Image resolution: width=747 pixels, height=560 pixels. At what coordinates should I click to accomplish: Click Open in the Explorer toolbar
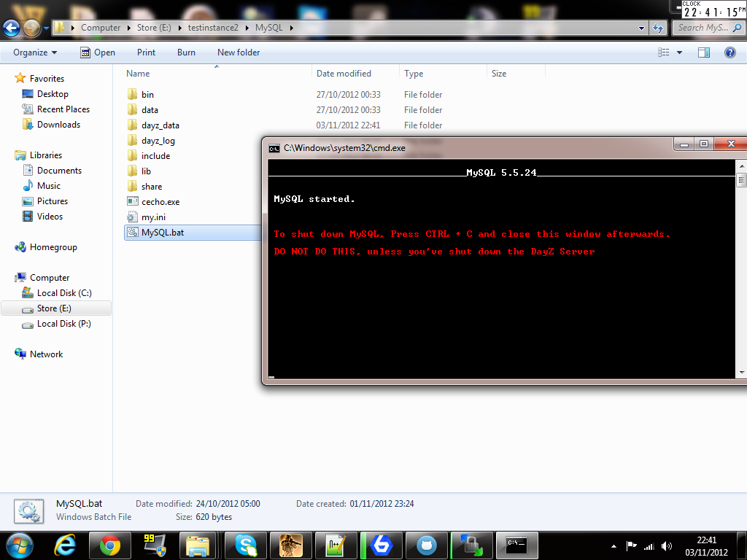(98, 52)
